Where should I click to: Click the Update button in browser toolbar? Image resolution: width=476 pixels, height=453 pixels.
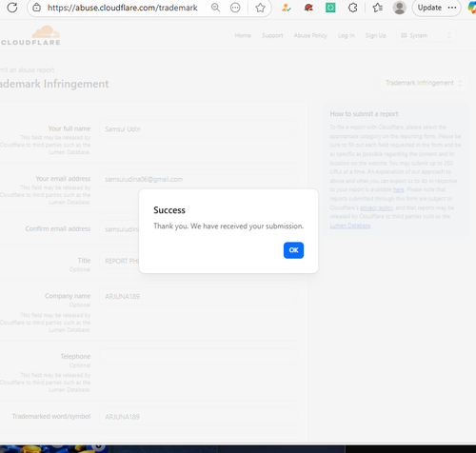[x=436, y=8]
